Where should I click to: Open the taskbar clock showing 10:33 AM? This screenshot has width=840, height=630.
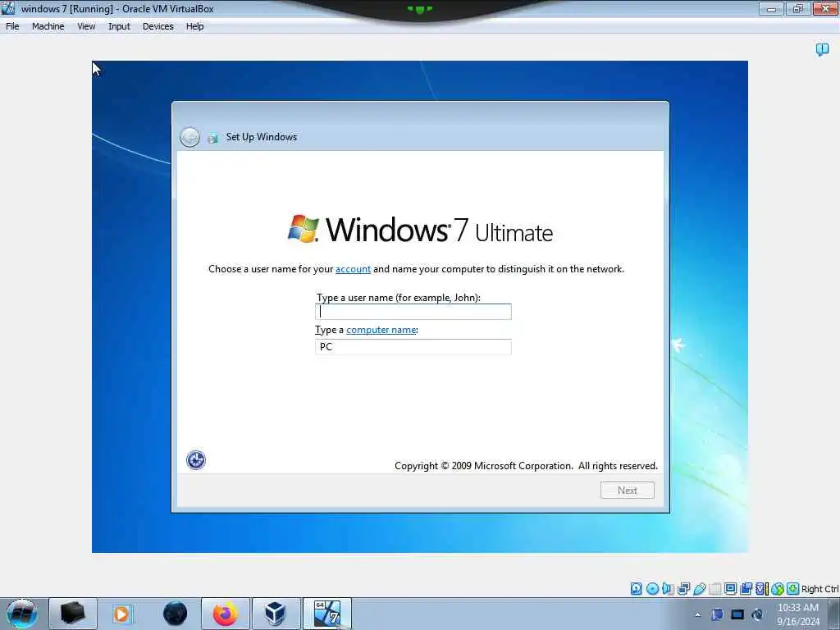(797, 614)
